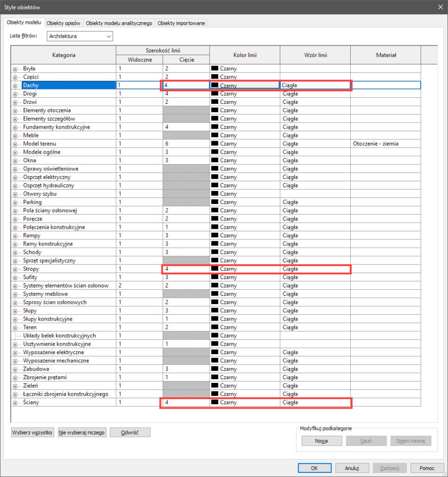This screenshot has width=448, height=477.
Task: Create new subcategory with Nowa button
Action: coord(321,441)
